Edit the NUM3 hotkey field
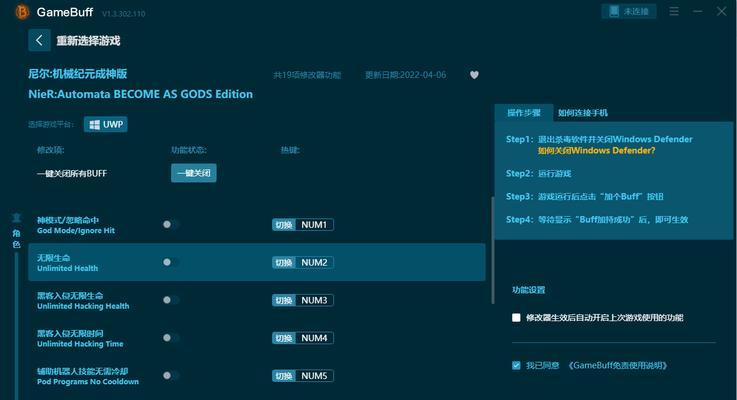This screenshot has height=400, width=737. (314, 300)
